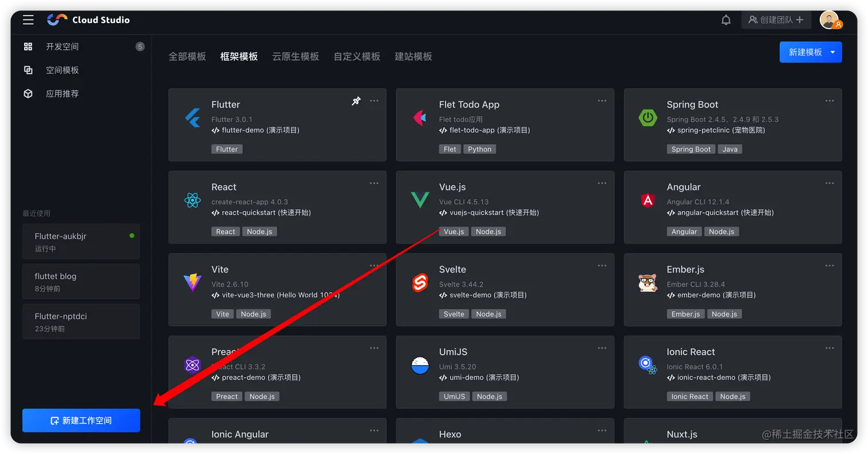This screenshot has height=454, width=868.
Task: Open the spring-petclinic repository link
Action: [x=716, y=130]
